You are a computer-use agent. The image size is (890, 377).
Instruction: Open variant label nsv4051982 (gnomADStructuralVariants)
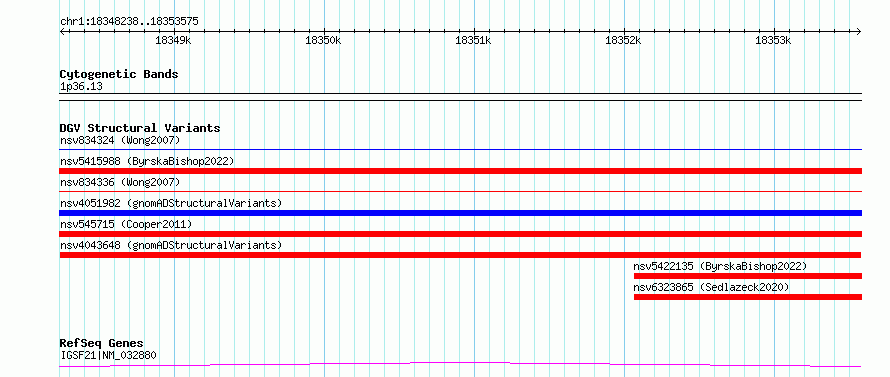(x=171, y=203)
